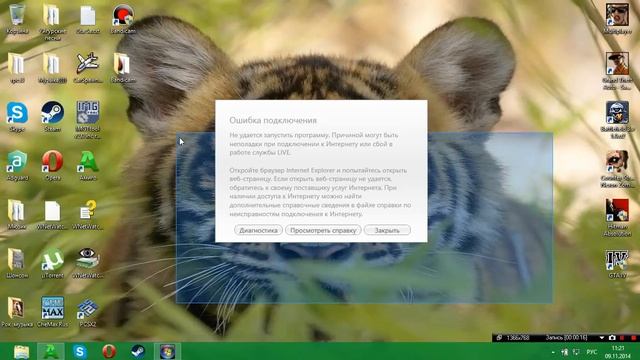Screen dimensions: 640x360
Task: Select the airplane desktop icon
Action: 87,68
